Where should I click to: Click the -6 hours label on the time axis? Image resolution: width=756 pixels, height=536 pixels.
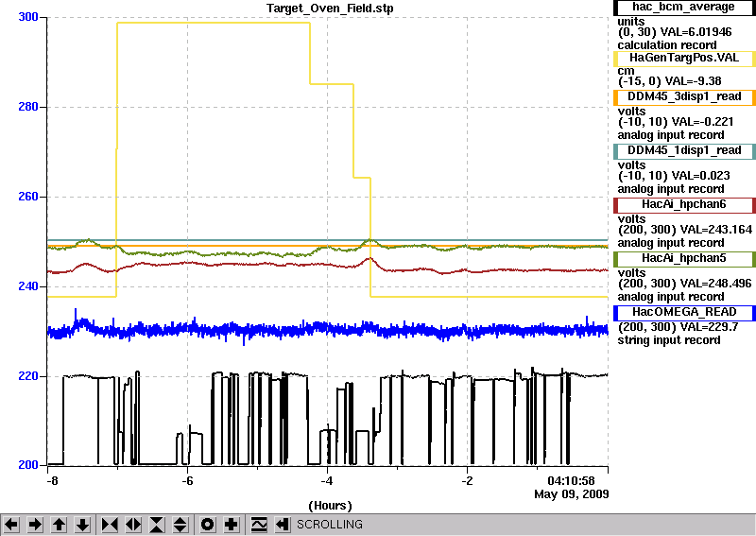click(187, 481)
